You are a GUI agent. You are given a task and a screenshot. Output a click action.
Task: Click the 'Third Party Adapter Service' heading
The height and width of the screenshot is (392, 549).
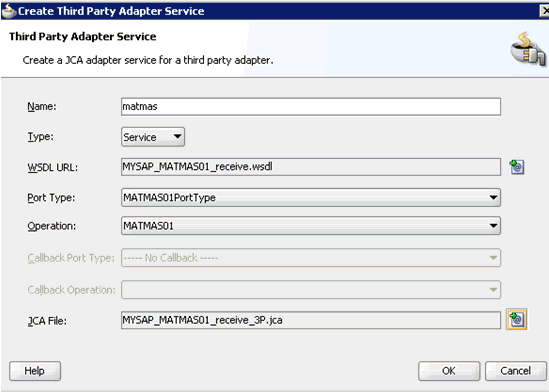(x=83, y=36)
